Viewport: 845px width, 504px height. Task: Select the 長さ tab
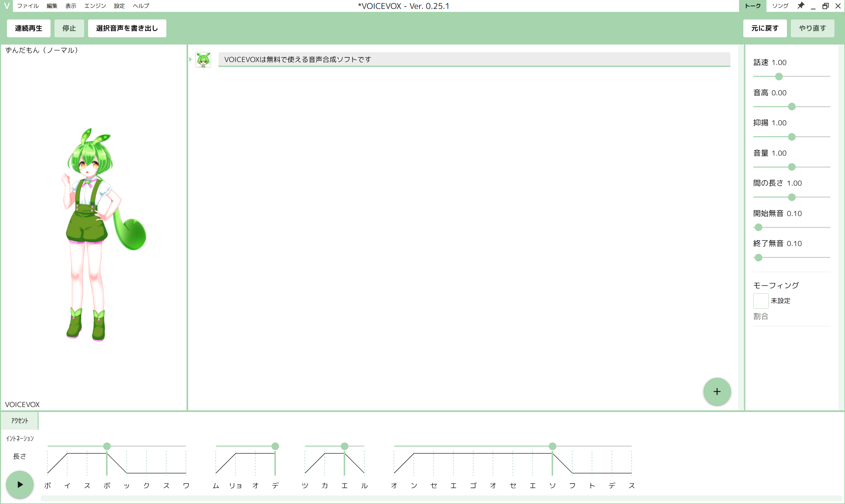(20, 456)
